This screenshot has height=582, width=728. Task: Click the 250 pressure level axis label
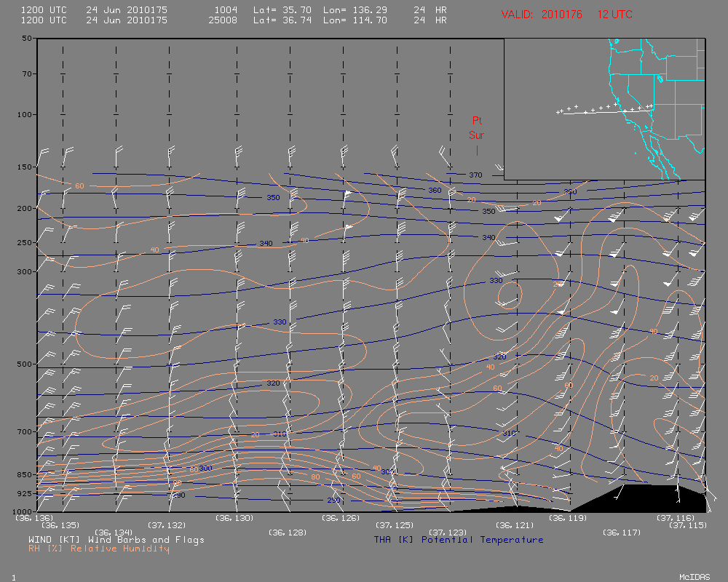pos(26,242)
